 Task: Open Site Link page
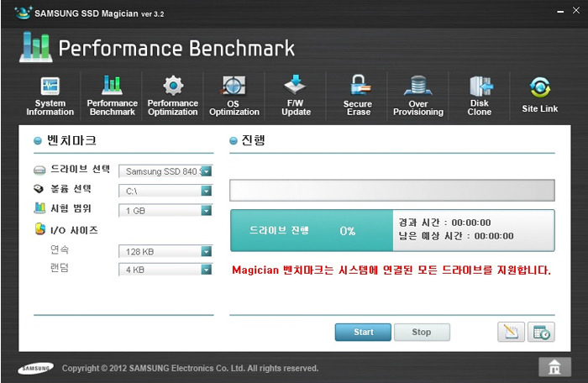(539, 95)
